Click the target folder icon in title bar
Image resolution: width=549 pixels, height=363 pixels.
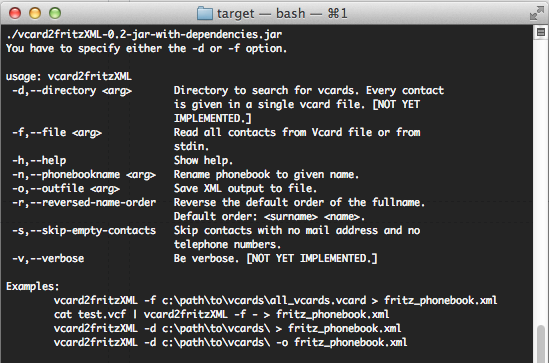pos(204,14)
